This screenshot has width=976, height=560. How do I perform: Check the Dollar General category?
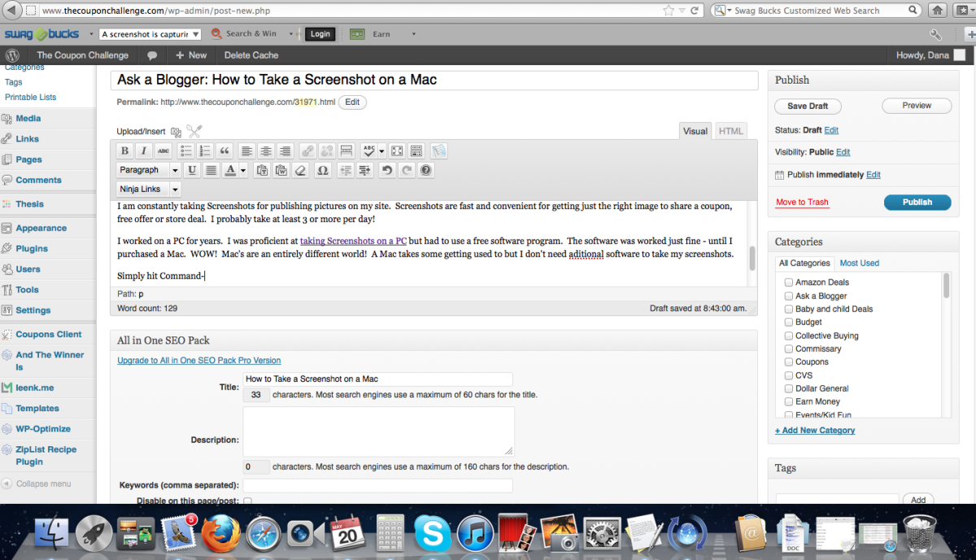click(x=789, y=389)
